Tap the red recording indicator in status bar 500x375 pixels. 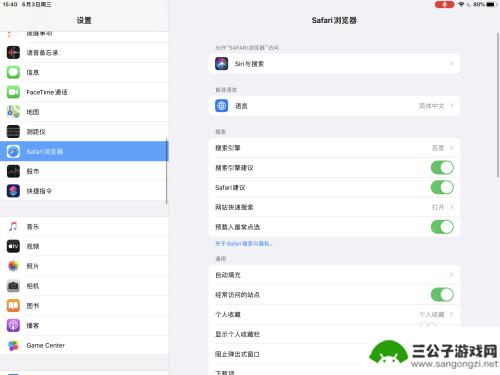[444, 4]
